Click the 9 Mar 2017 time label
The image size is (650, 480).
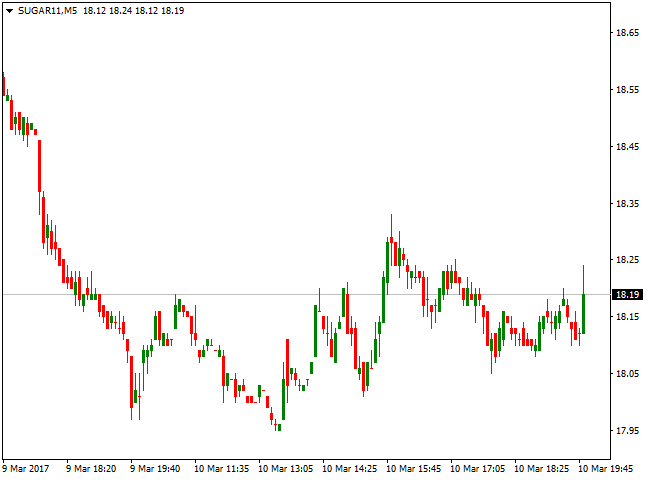click(26, 469)
